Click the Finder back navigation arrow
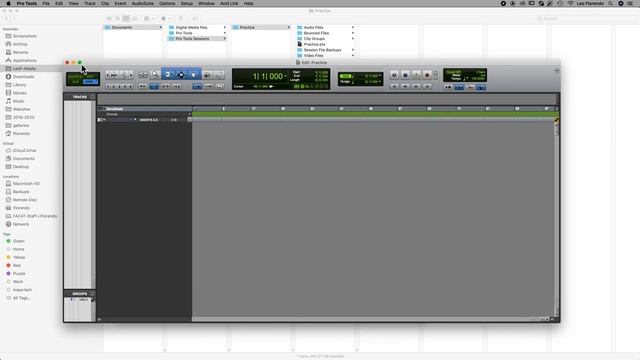The height and width of the screenshot is (360, 640). coord(7,18)
